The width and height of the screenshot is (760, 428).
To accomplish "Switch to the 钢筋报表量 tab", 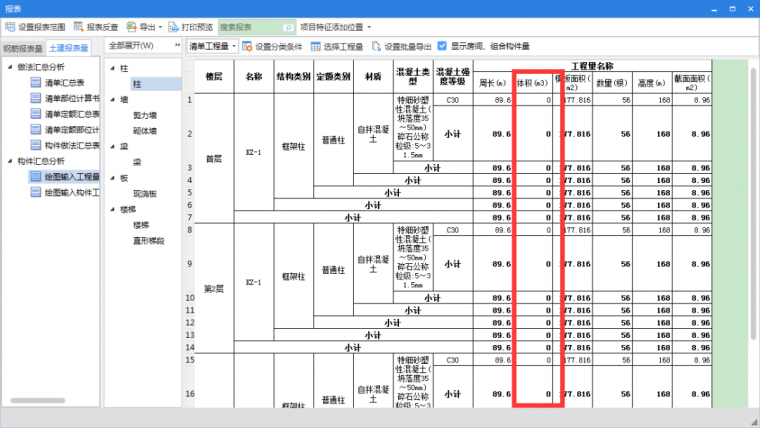I will tap(23, 47).
